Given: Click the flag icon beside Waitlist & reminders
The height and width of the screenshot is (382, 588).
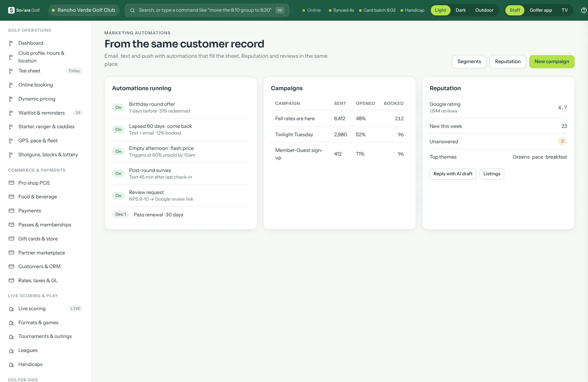Looking at the screenshot, I should 11,113.
